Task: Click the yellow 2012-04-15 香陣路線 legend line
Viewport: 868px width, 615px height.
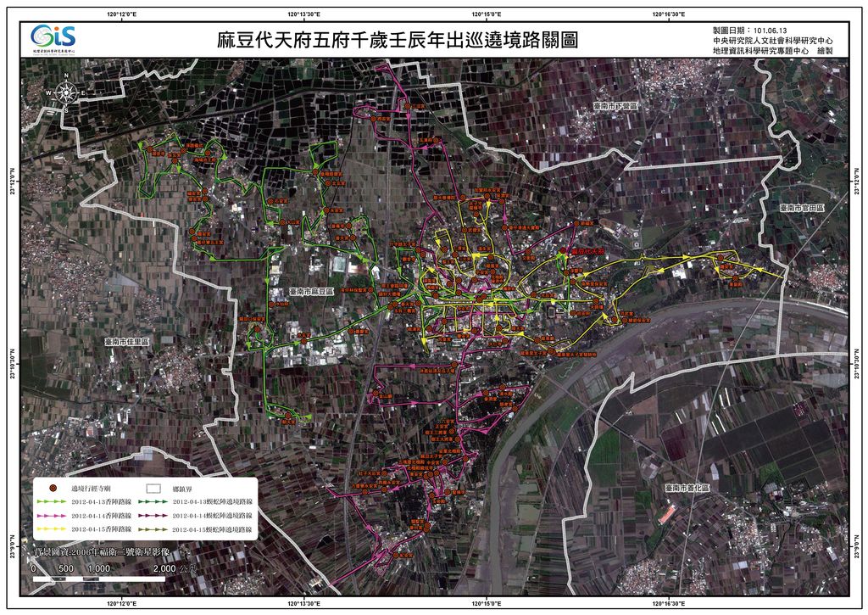Action: click(52, 528)
